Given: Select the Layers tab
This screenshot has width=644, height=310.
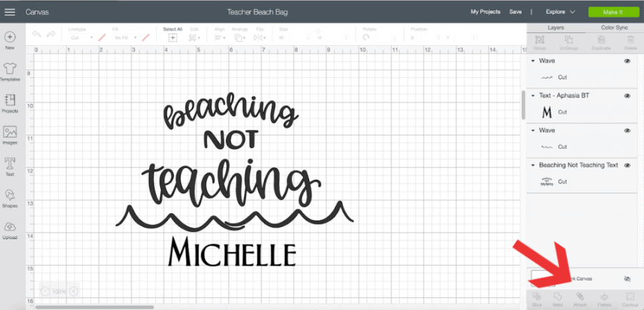Looking at the screenshot, I should [556, 27].
